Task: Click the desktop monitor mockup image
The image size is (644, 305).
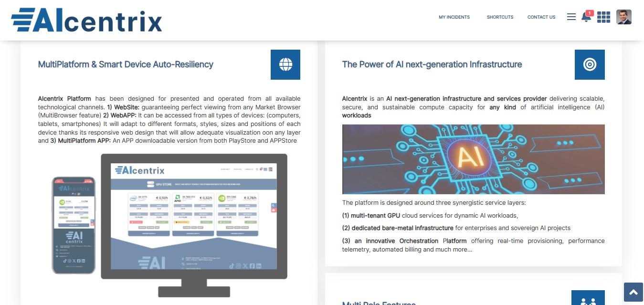Action: click(194, 220)
